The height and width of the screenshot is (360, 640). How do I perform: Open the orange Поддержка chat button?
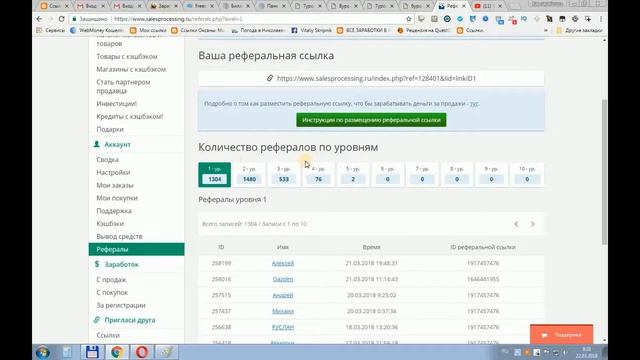(561, 334)
